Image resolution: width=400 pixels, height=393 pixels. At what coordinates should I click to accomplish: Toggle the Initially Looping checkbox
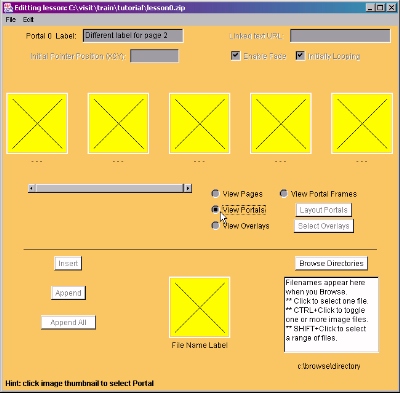(x=300, y=56)
